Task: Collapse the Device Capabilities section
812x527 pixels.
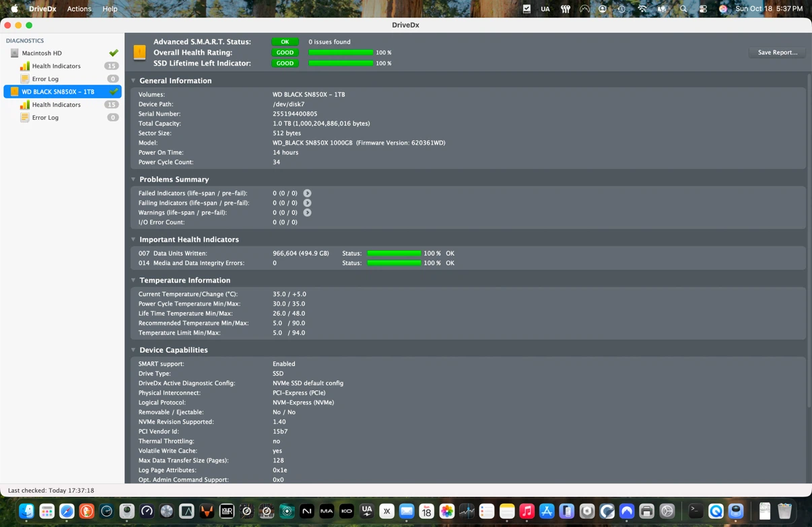Action: click(133, 350)
